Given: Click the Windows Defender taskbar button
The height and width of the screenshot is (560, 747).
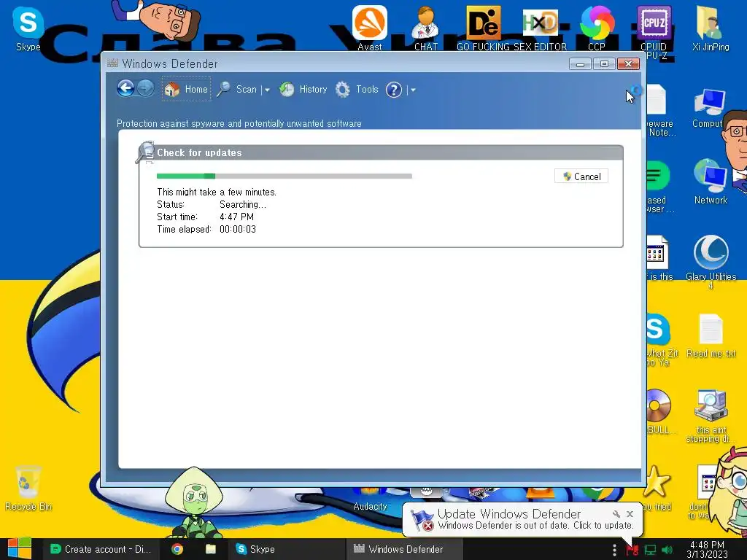Looking at the screenshot, I should [x=404, y=549].
